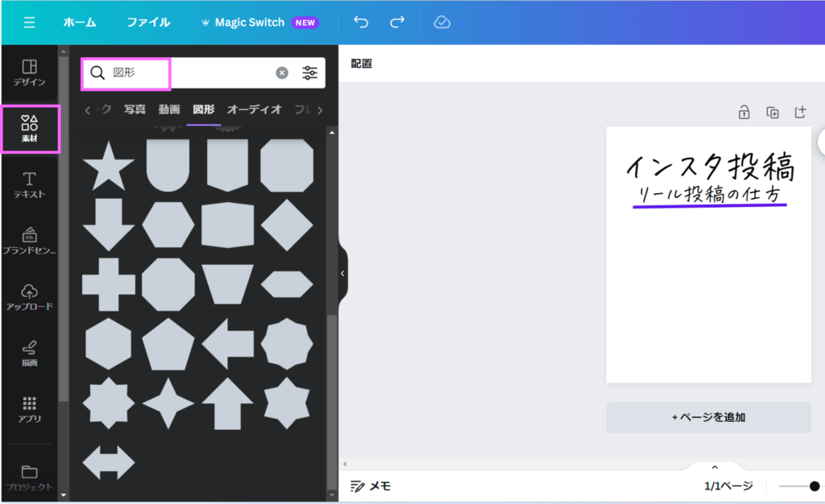The image size is (825, 504).
Task: Open the デザイン panel in sidebar
Action: (29, 72)
